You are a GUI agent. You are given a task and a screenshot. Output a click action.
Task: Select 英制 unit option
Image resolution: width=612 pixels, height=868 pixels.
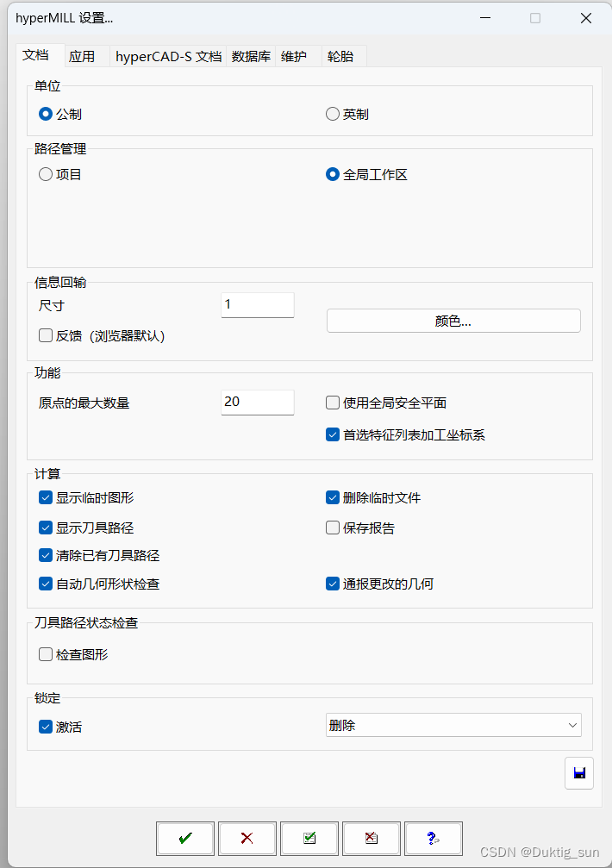tap(332, 113)
